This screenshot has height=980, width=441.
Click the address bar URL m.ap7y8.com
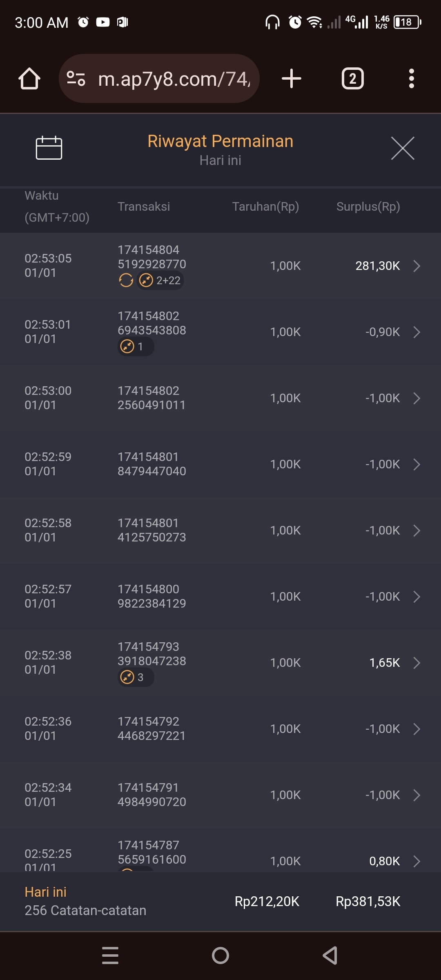coord(174,79)
